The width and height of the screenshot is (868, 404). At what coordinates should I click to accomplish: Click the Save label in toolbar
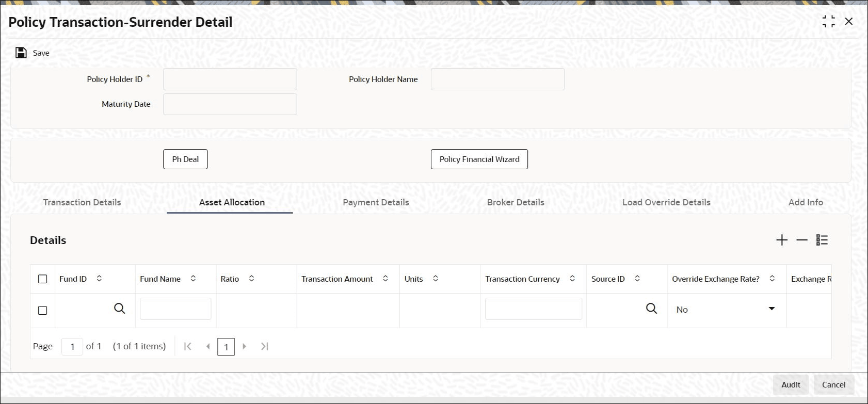click(x=41, y=53)
